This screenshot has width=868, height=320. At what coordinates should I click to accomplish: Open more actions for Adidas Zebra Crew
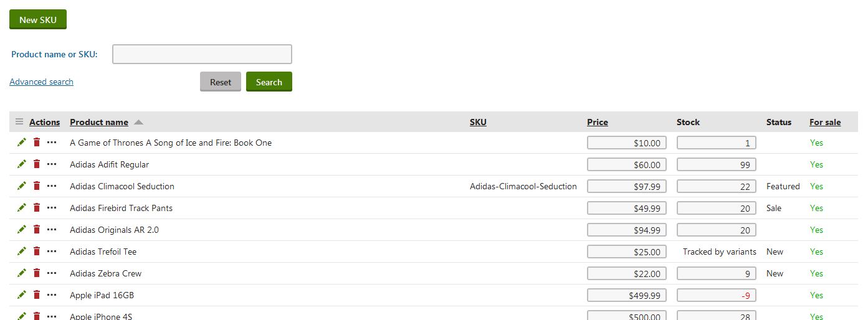pyautogui.click(x=52, y=273)
